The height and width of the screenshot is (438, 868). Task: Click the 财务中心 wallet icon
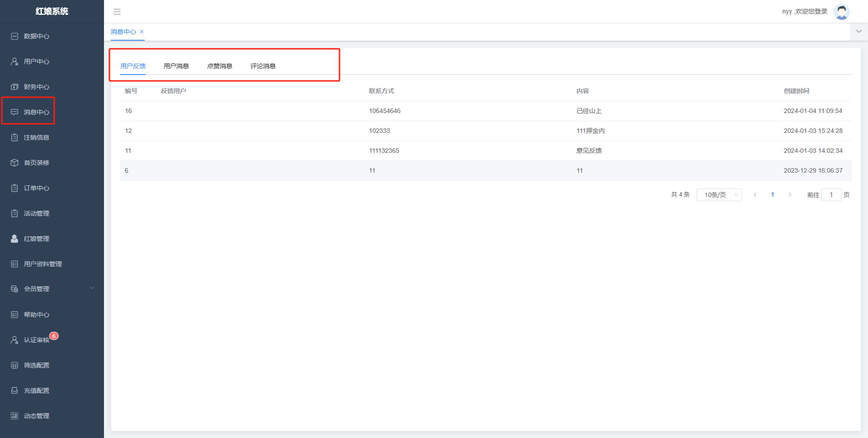(x=14, y=87)
